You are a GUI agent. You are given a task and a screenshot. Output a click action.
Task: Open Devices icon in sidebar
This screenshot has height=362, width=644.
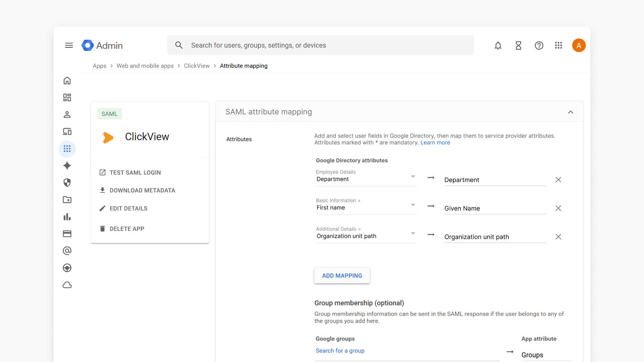click(x=67, y=131)
